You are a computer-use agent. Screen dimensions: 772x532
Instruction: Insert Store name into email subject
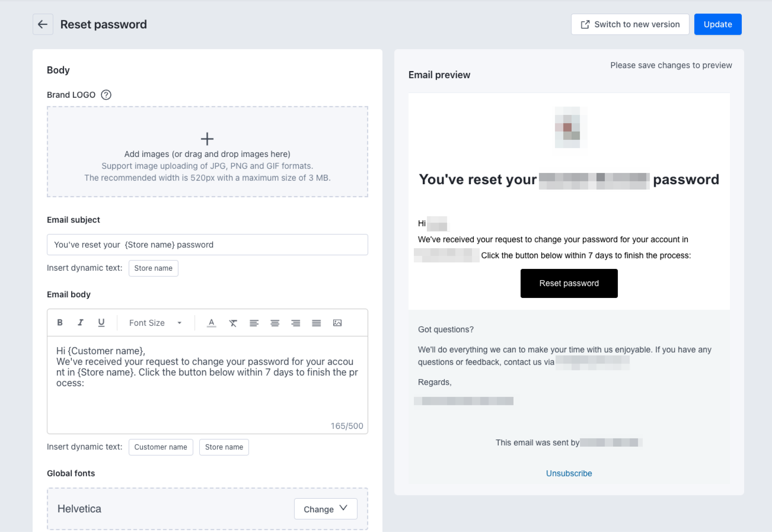point(153,268)
